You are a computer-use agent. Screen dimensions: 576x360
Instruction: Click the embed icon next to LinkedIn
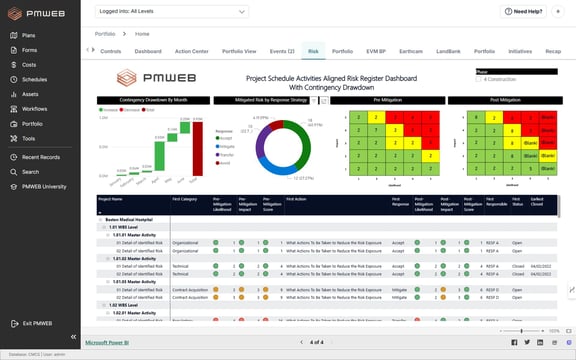click(554, 342)
